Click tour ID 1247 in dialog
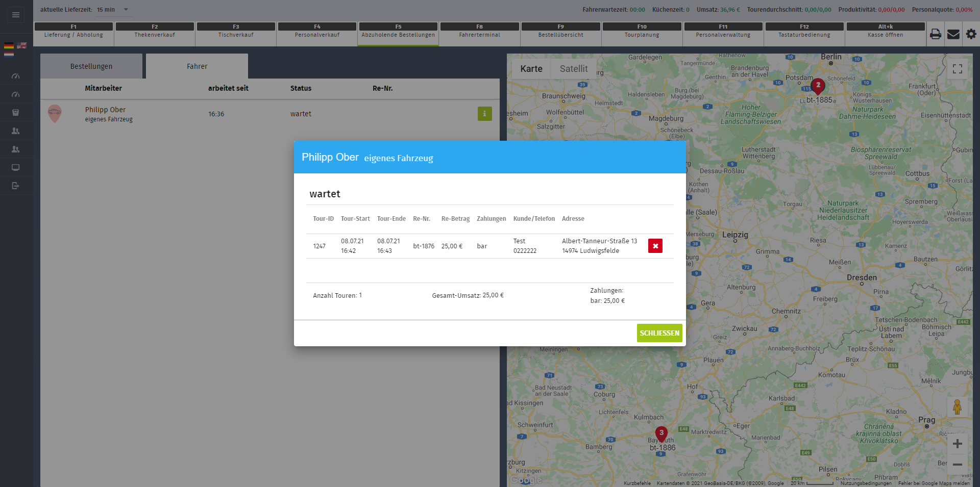980x487 pixels. click(319, 246)
